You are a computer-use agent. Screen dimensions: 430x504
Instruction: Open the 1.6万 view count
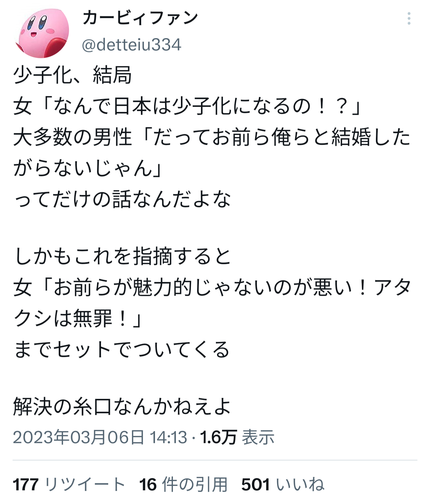tap(219, 437)
